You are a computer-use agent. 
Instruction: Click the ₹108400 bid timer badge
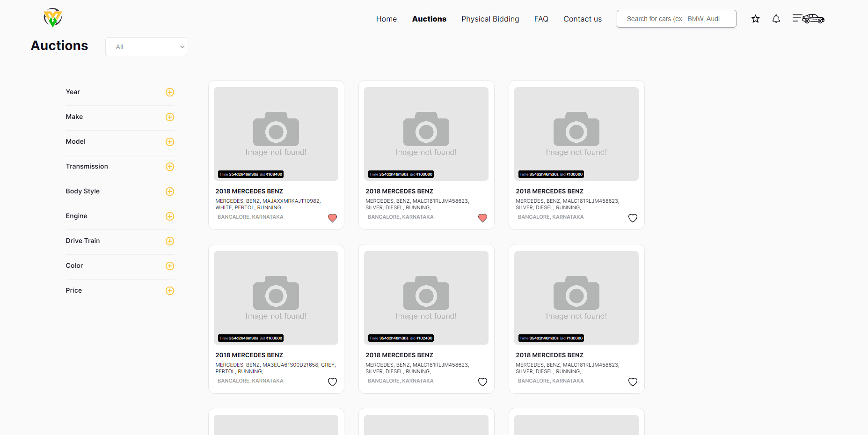251,174
